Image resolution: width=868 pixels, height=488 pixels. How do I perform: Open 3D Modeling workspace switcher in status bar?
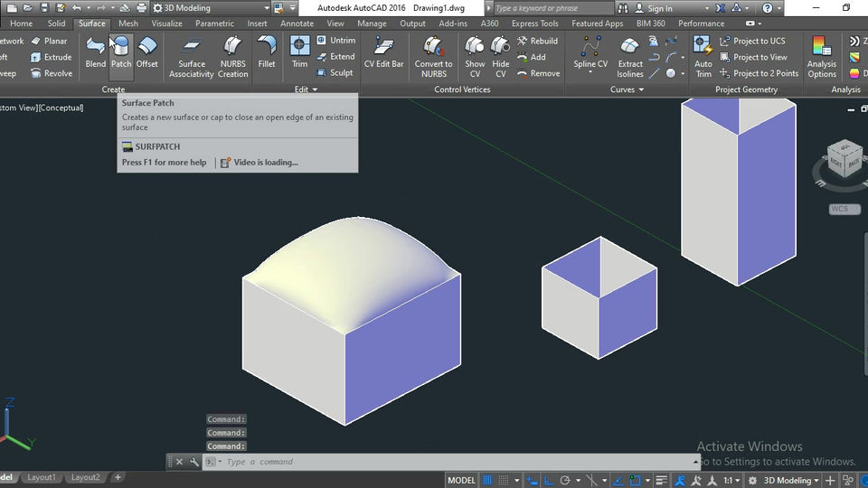[x=790, y=480]
